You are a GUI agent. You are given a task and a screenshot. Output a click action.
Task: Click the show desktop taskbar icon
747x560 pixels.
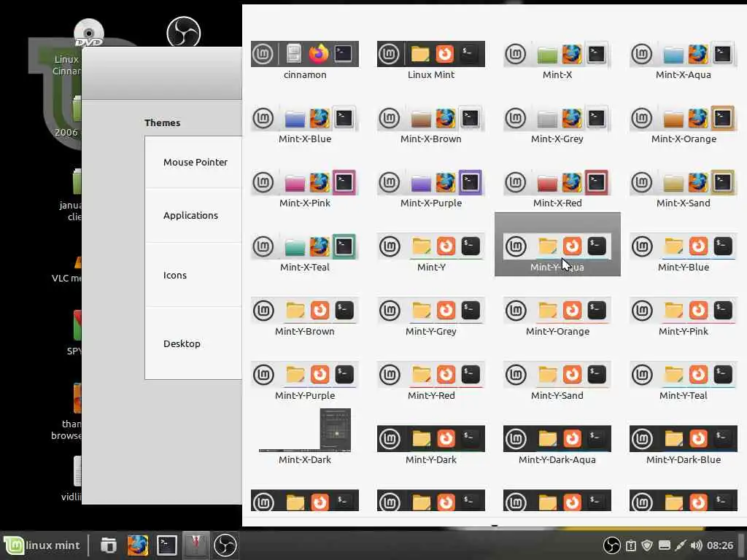pos(109,545)
